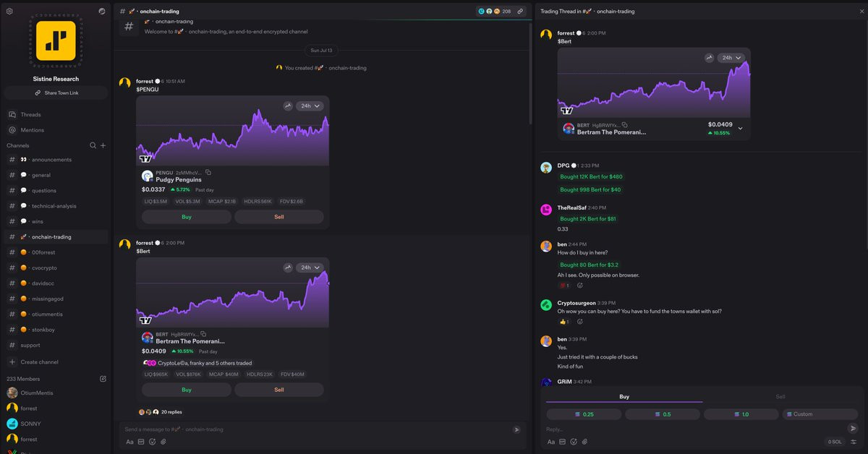
Task: Add a channel with the plus icon
Action: (103, 145)
